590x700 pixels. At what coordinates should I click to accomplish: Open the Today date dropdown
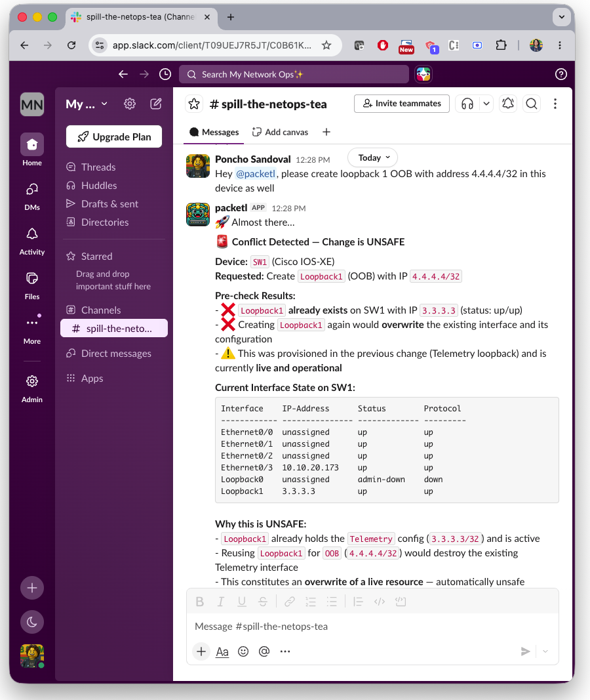[x=372, y=157]
